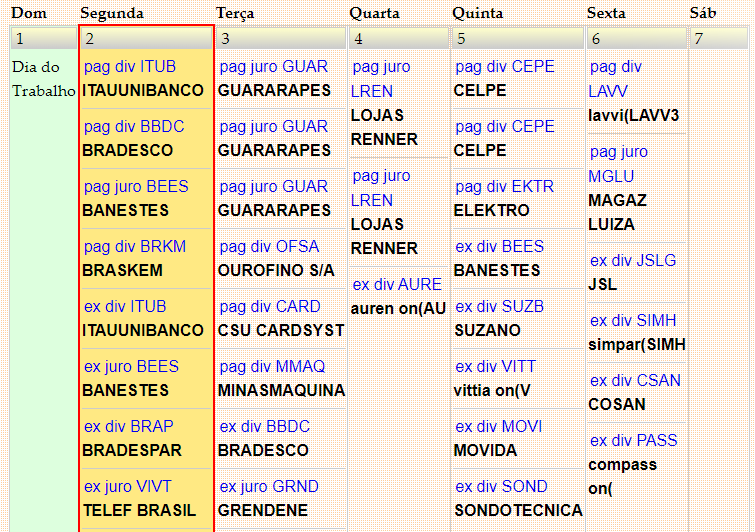Screen dimensions: 755x532
Task: Select 'simpar(SIMH' text
Action: point(637,345)
